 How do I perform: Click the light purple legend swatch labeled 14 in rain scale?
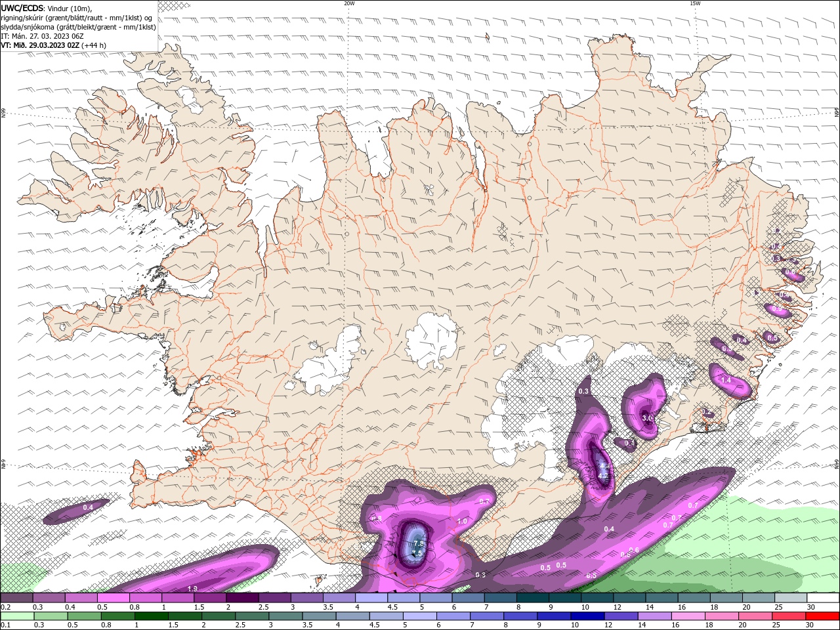pos(654,616)
